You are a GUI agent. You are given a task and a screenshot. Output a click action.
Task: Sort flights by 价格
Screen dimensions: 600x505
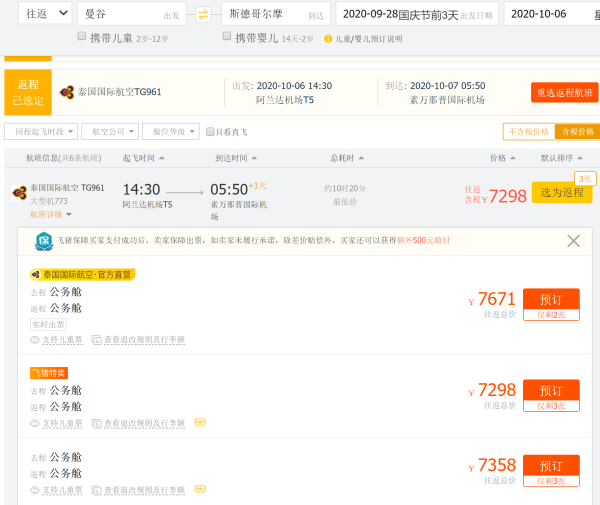point(502,158)
